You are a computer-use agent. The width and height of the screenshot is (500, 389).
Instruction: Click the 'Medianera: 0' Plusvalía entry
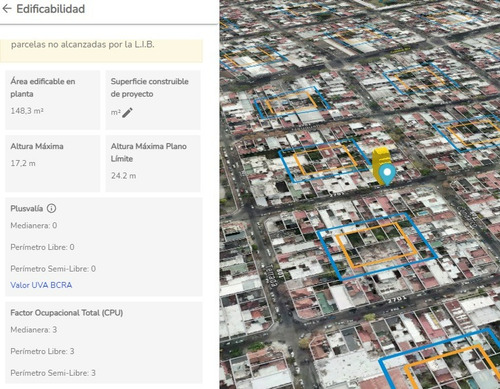34,226
